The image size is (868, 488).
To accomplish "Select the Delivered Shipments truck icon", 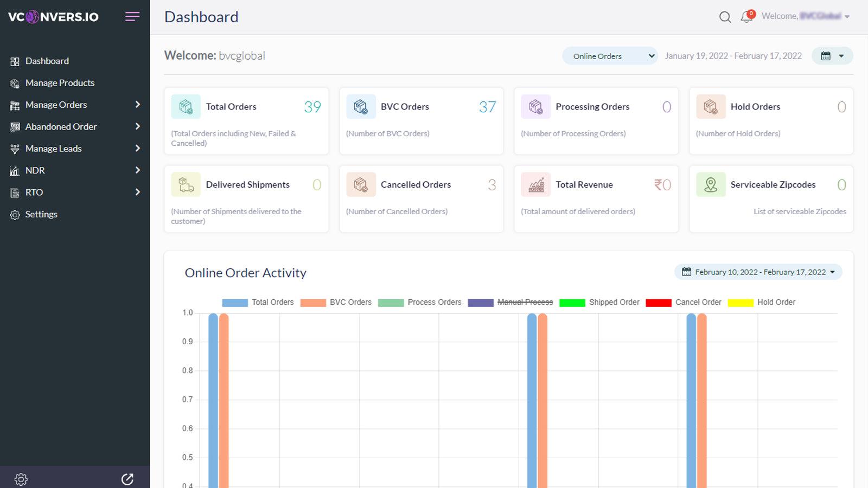I will [185, 184].
